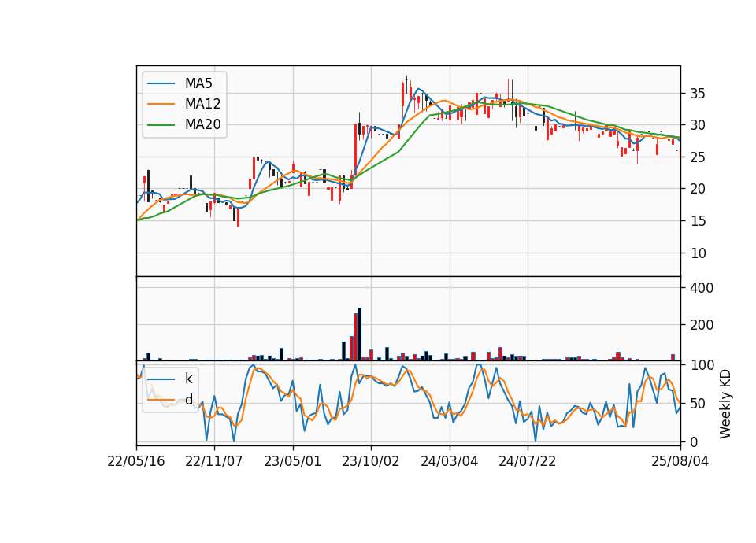Click the MA20 legend label
The image size is (756, 543).
click(x=202, y=125)
